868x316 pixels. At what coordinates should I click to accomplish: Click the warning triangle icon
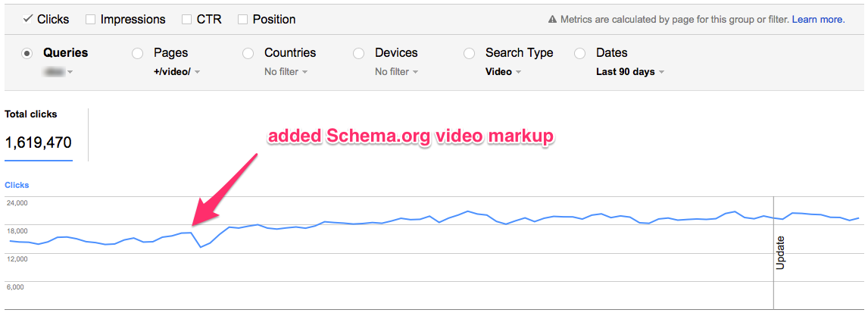coord(552,20)
